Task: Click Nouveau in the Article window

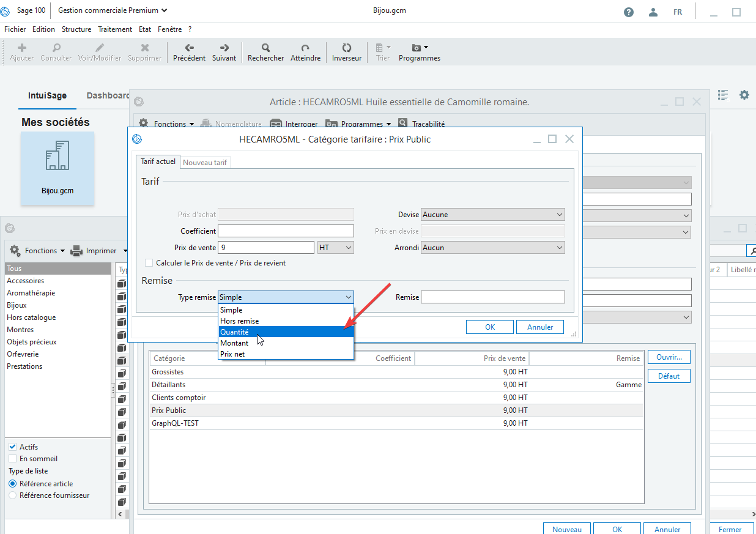Action: [567, 529]
